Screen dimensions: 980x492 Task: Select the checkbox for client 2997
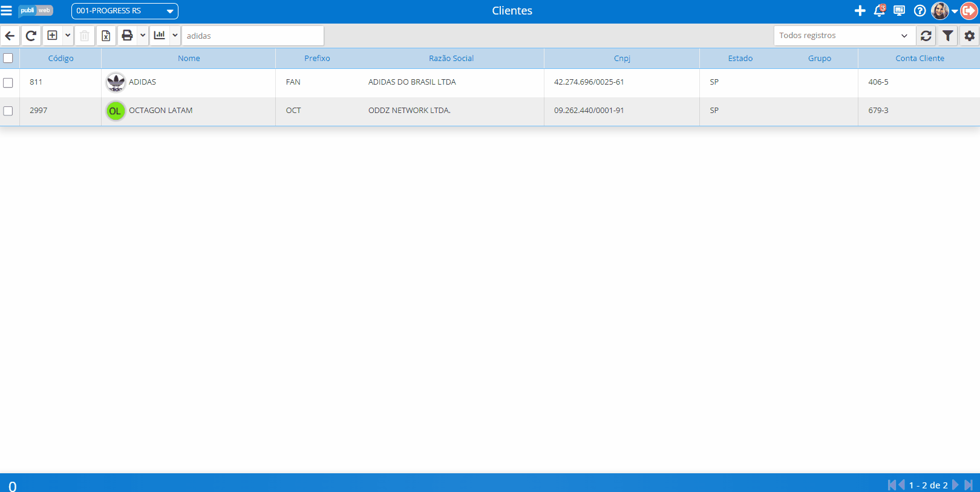coord(8,111)
